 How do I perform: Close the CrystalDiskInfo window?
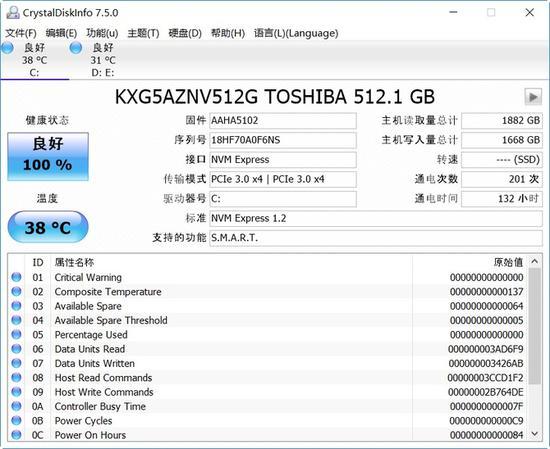[x=530, y=13]
